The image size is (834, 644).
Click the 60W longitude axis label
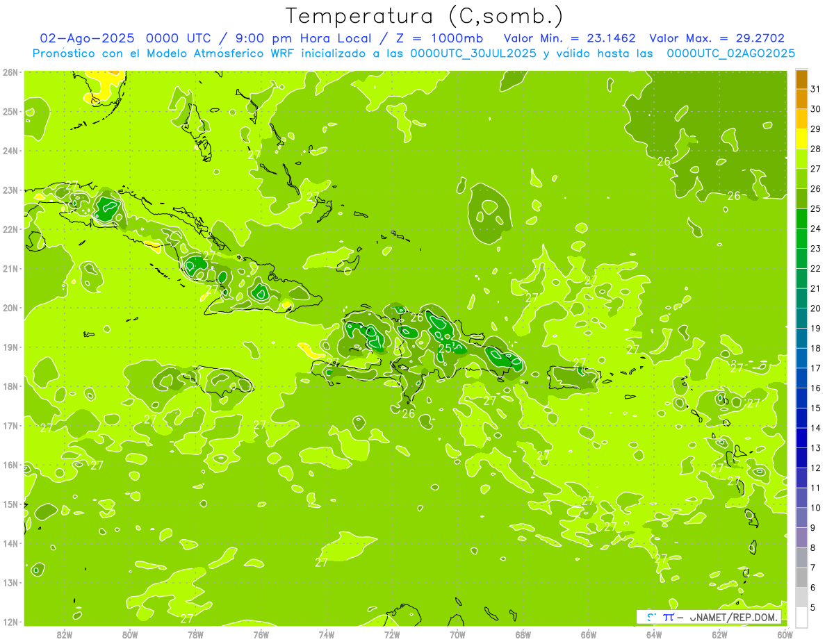coord(785,634)
